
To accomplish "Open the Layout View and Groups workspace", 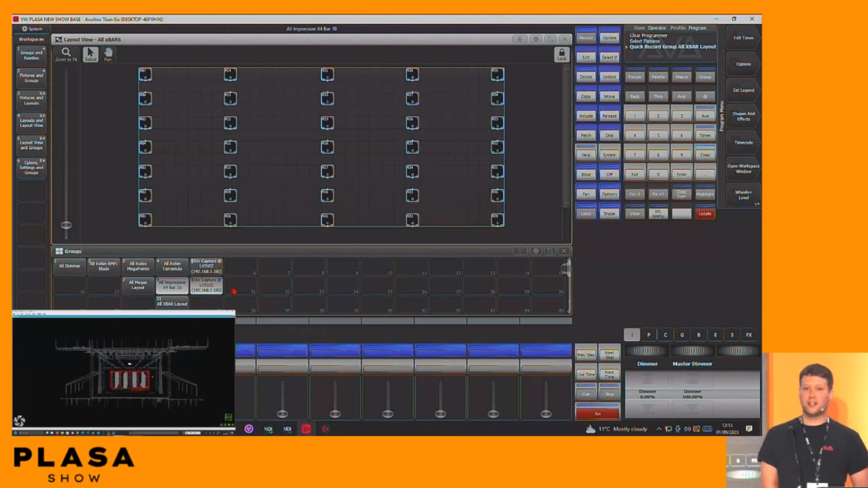I will 31,145.
